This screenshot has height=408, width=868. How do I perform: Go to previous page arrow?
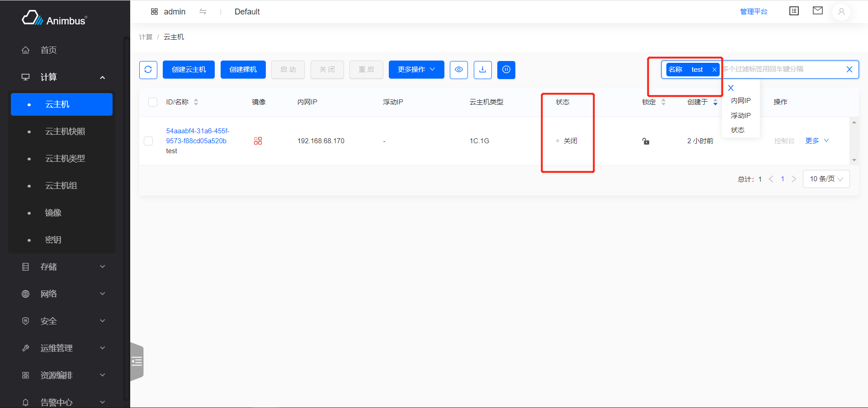(x=771, y=179)
